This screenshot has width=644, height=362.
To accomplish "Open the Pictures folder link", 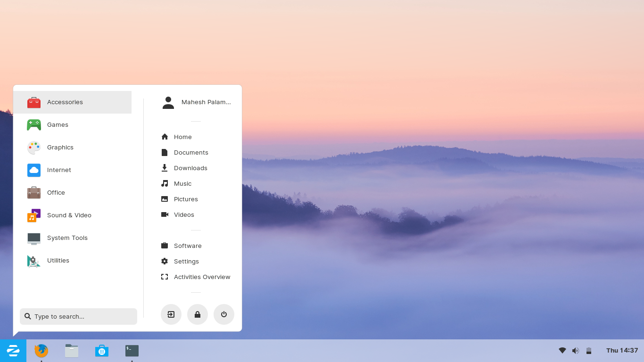I will [186, 199].
